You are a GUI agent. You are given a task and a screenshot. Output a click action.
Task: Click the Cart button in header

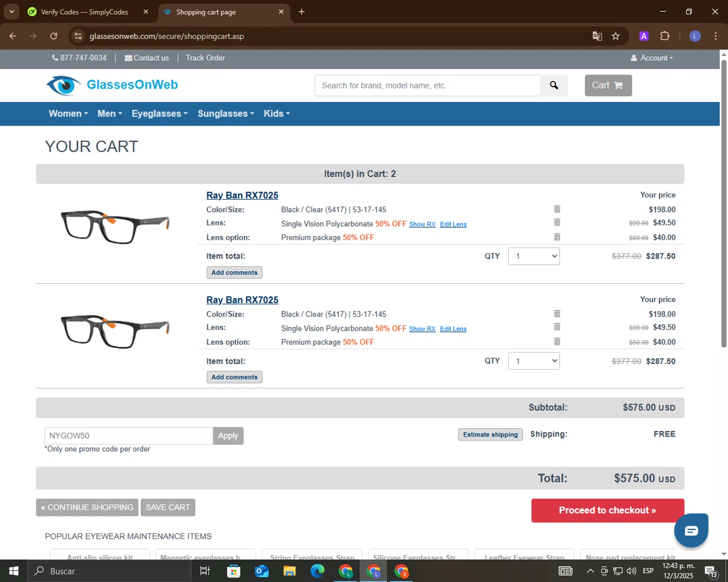(x=608, y=85)
